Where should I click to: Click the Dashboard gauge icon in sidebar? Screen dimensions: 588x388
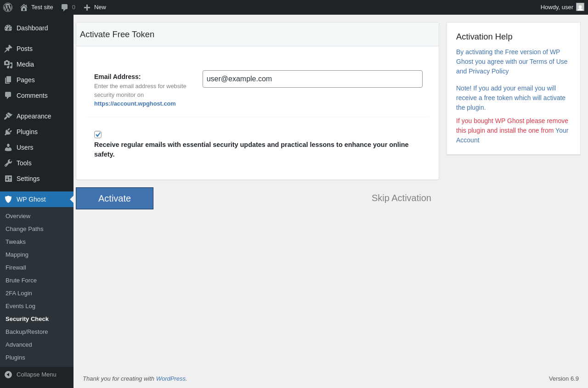click(x=8, y=28)
